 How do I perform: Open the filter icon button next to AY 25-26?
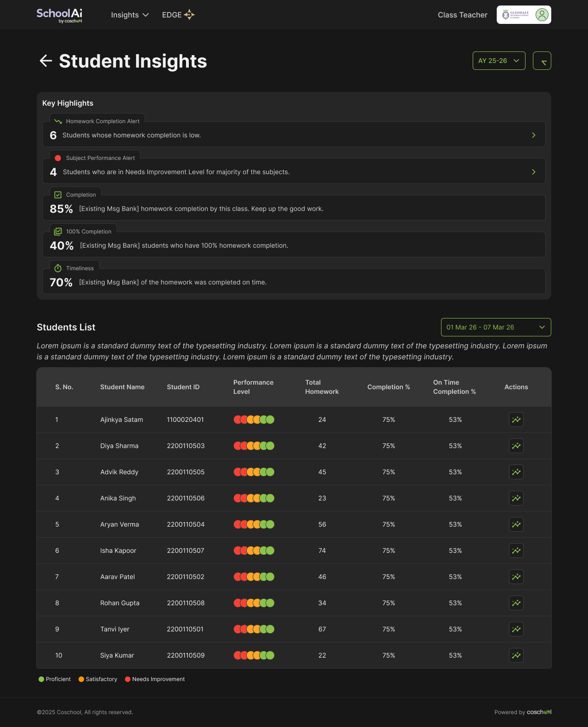(542, 61)
